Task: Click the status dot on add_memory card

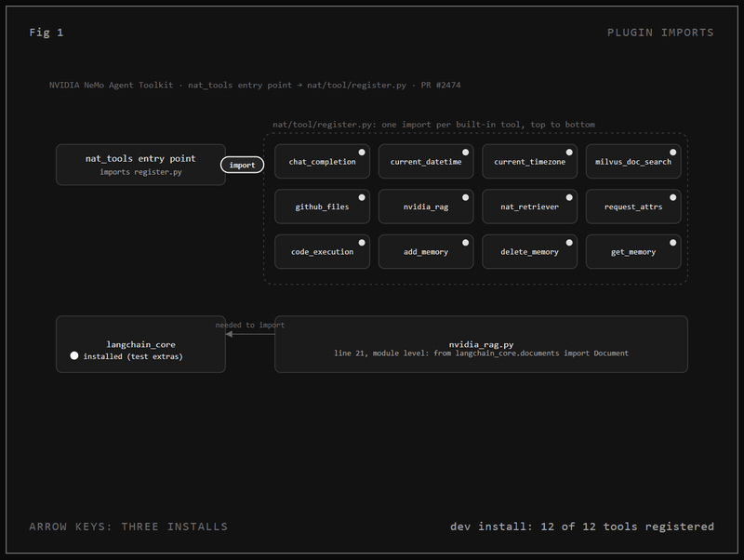Action: pyautogui.click(x=466, y=243)
